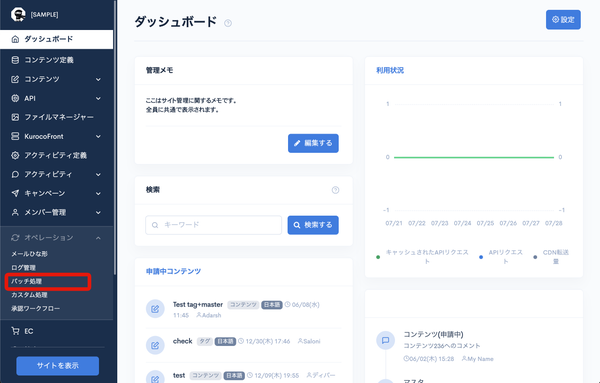Click comment icon beside コンテンツ(申請中)

pyautogui.click(x=385, y=340)
